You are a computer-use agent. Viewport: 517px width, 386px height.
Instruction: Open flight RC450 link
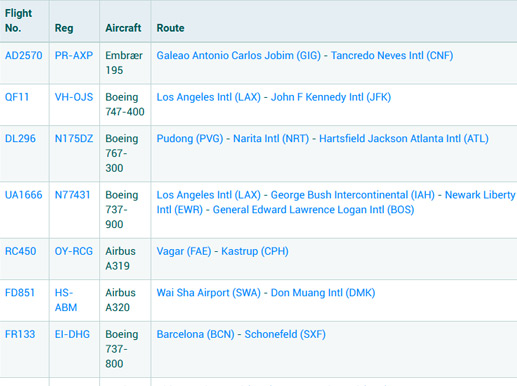pos(21,251)
